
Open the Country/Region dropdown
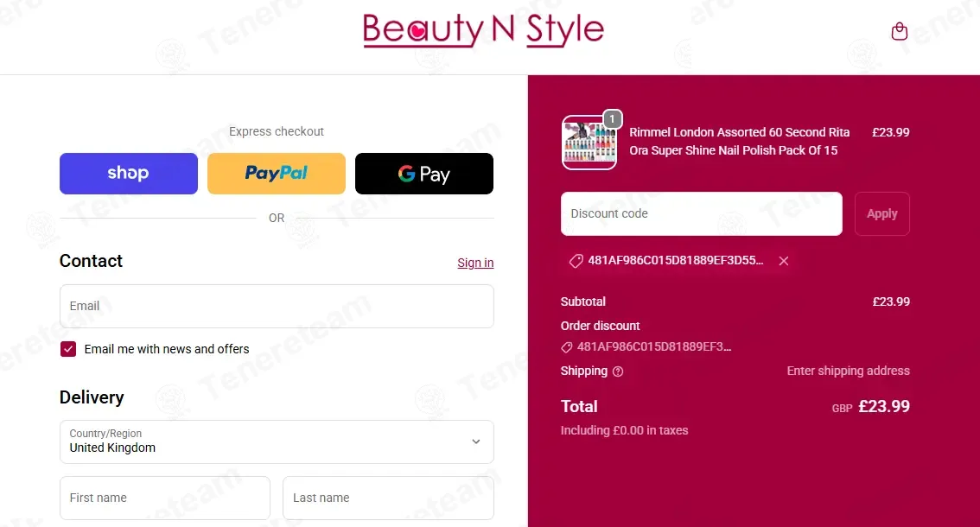tap(277, 442)
